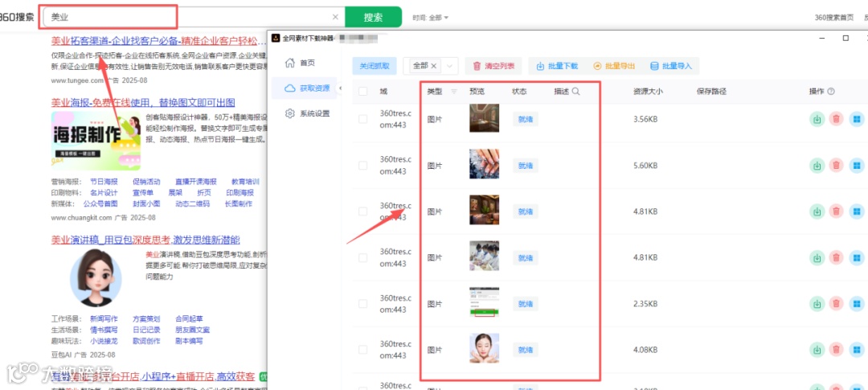868x390 pixels.
Task: Click the 360搜索 logo
Action: [17, 17]
